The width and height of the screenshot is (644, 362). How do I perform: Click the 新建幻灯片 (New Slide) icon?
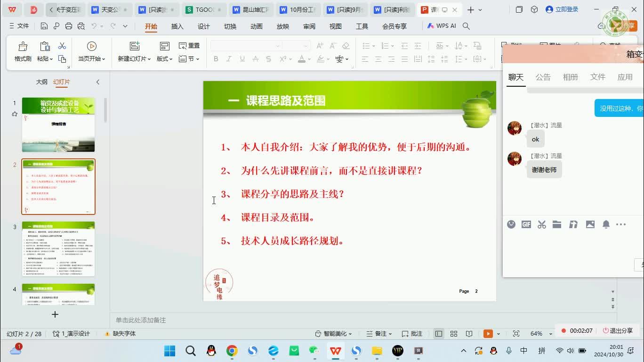[x=134, y=46]
